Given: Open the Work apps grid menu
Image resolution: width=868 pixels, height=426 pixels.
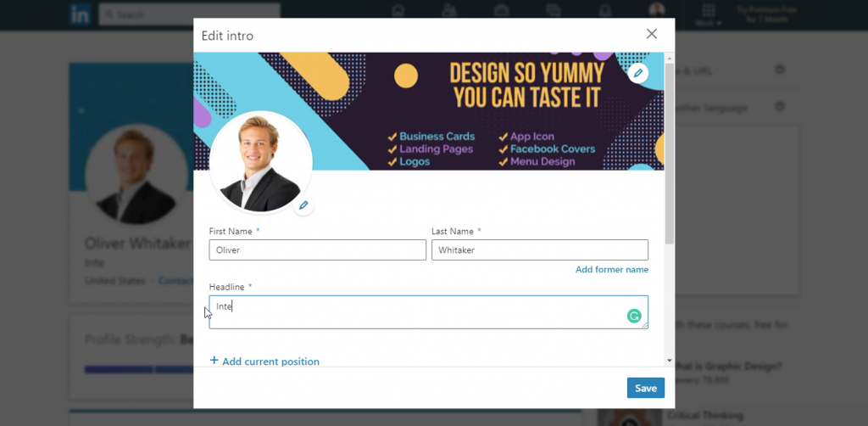Looking at the screenshot, I should tap(709, 15).
